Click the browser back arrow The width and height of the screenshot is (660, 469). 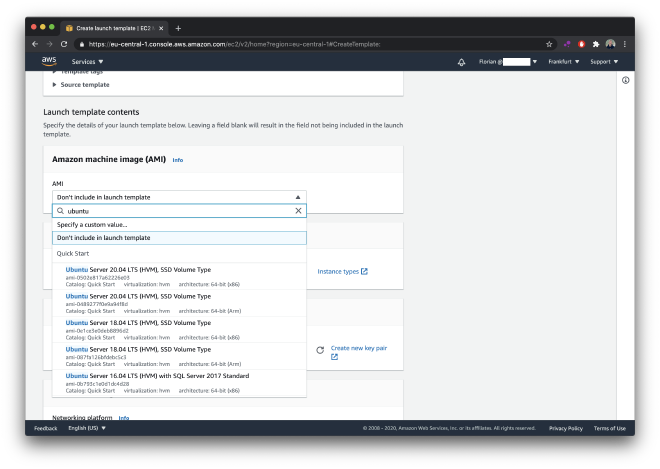click(35, 44)
